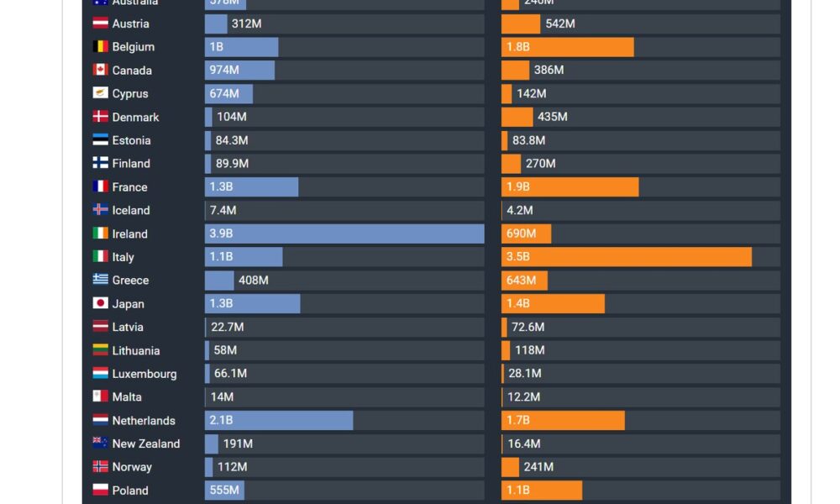The width and height of the screenshot is (840, 504).
Task: Click Ireland's blue 3.9B bar
Action: [344, 234]
